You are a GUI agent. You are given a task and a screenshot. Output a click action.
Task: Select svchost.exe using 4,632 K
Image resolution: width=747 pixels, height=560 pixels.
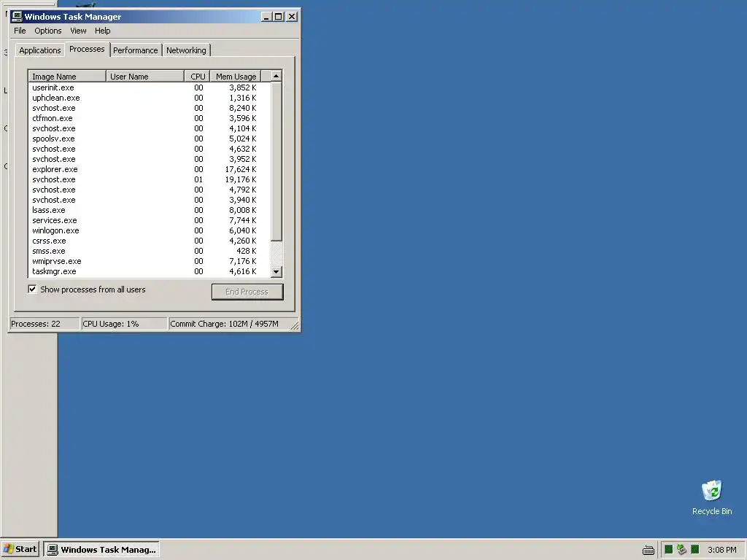pos(149,149)
